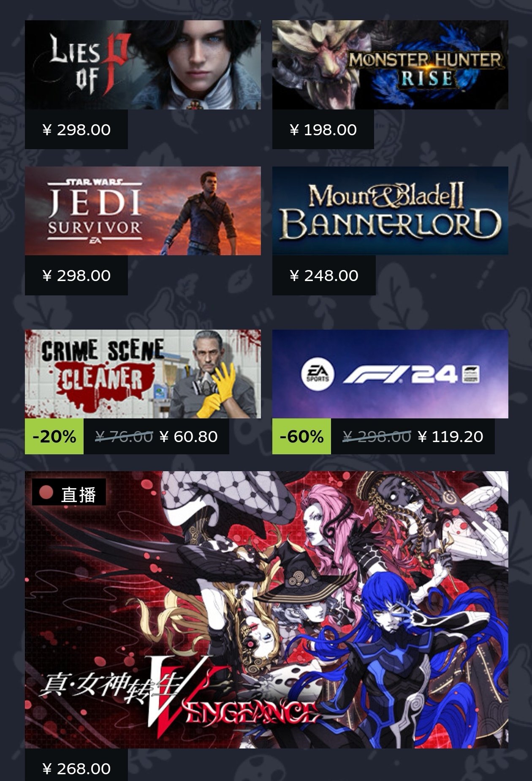The height and width of the screenshot is (781, 532).
Task: Click the ¥ 298.00 price under Jedi Survivor
Action: coord(76,276)
